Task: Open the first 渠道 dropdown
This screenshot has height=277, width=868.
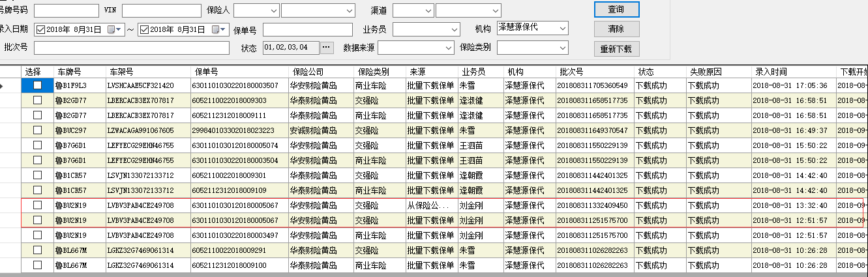Action: (413, 10)
